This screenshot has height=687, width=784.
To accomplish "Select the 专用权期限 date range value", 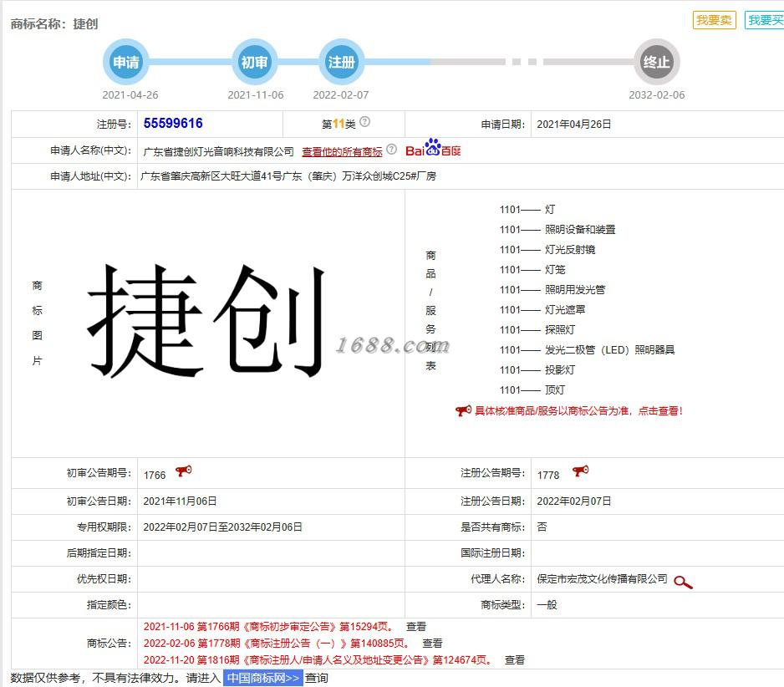I will point(222,527).
